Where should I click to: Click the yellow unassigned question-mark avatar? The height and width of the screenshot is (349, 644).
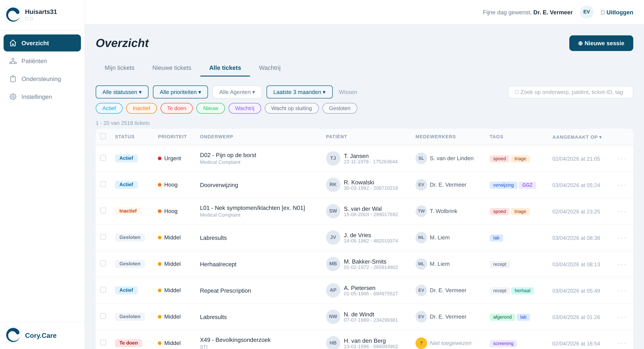tap(421, 343)
